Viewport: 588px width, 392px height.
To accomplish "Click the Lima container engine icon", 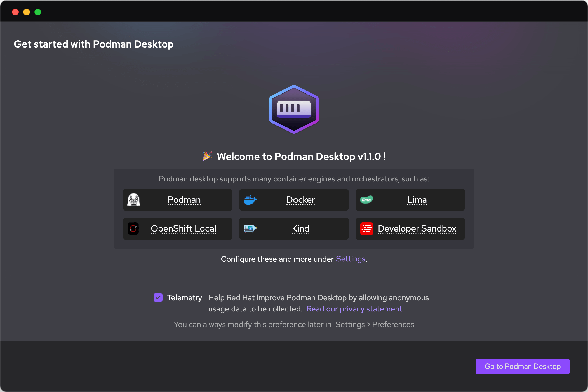I will tap(366, 200).
